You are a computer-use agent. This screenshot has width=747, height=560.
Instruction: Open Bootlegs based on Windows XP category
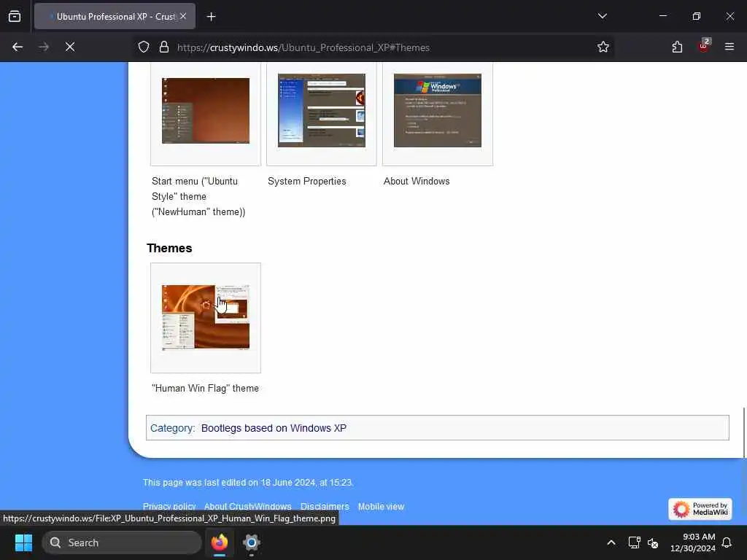tap(274, 428)
